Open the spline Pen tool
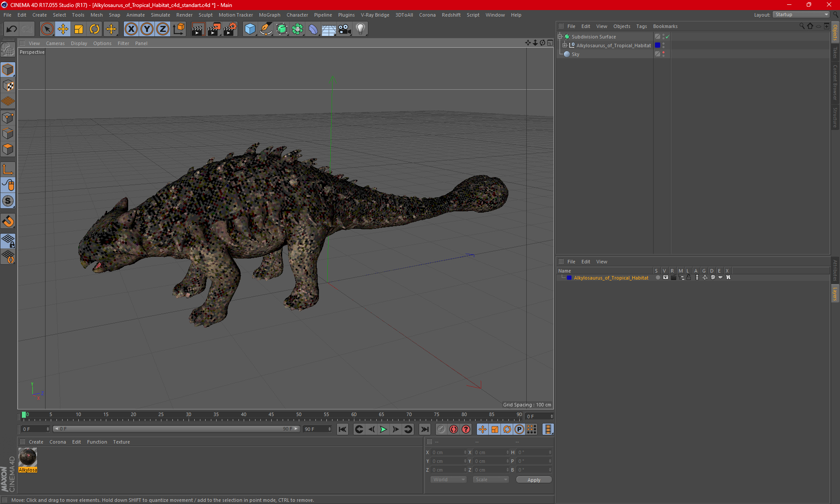This screenshot has width=840, height=504. [266, 29]
